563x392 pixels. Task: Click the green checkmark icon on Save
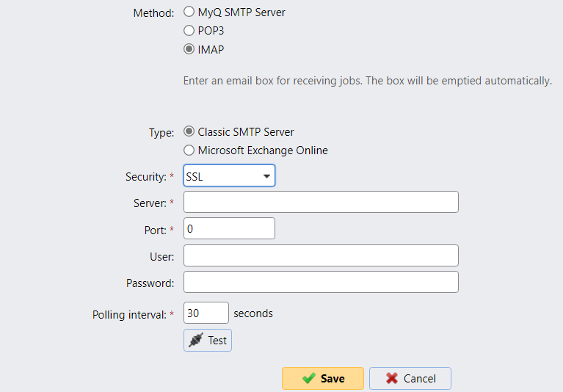pyautogui.click(x=309, y=379)
